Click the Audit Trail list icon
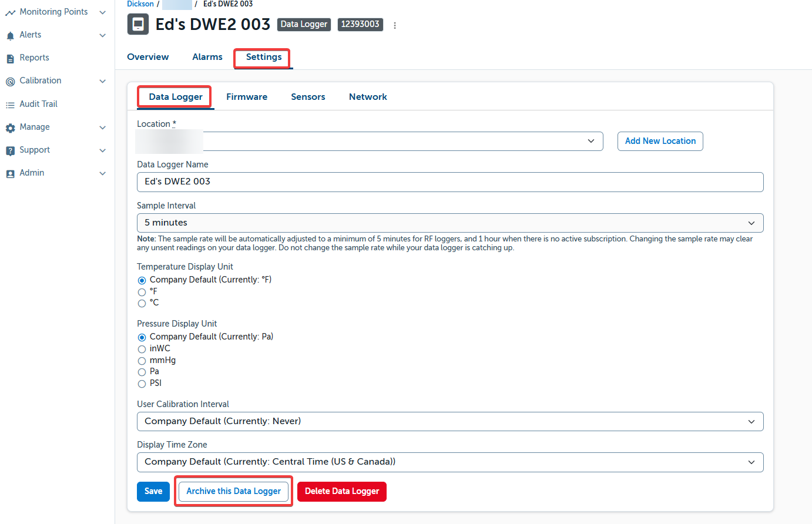Screen dimensions: 812x524 (10, 105)
